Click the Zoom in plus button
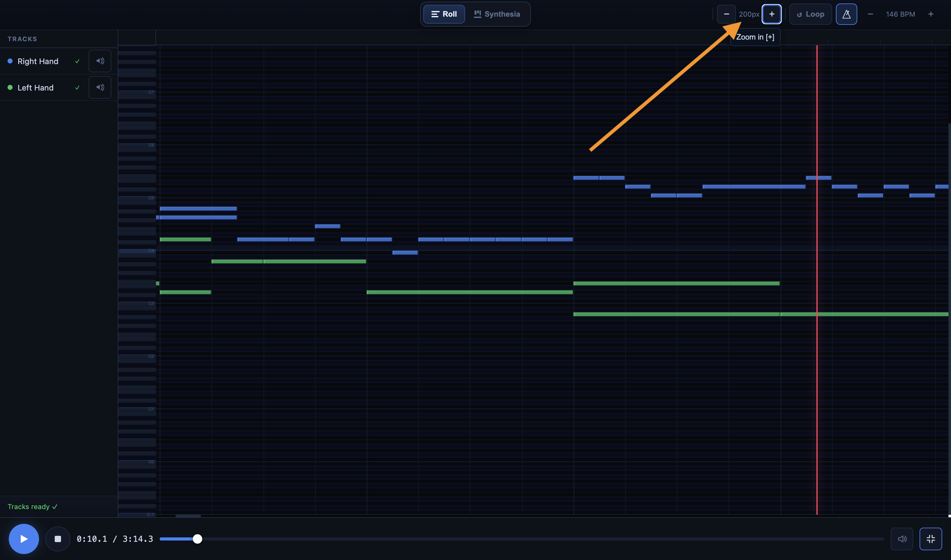The width and height of the screenshot is (951, 560). coord(771,14)
